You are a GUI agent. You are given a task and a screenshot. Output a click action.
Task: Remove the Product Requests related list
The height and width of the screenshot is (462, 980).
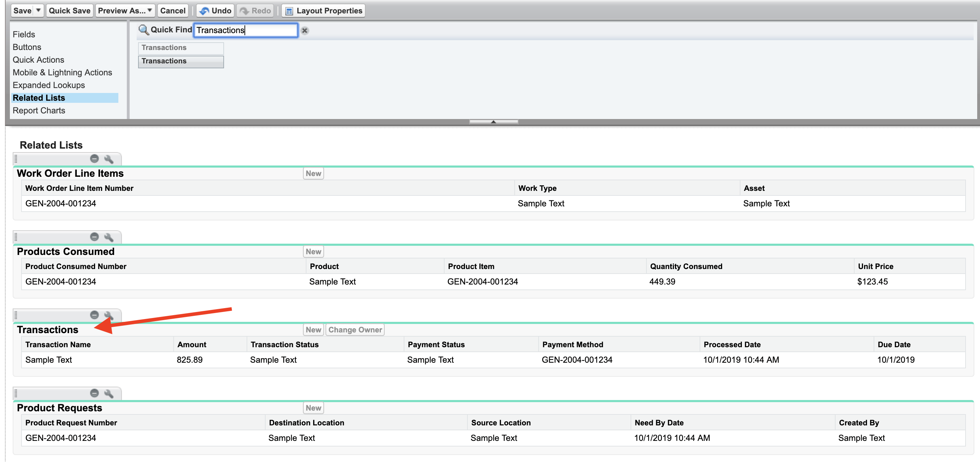click(x=94, y=393)
